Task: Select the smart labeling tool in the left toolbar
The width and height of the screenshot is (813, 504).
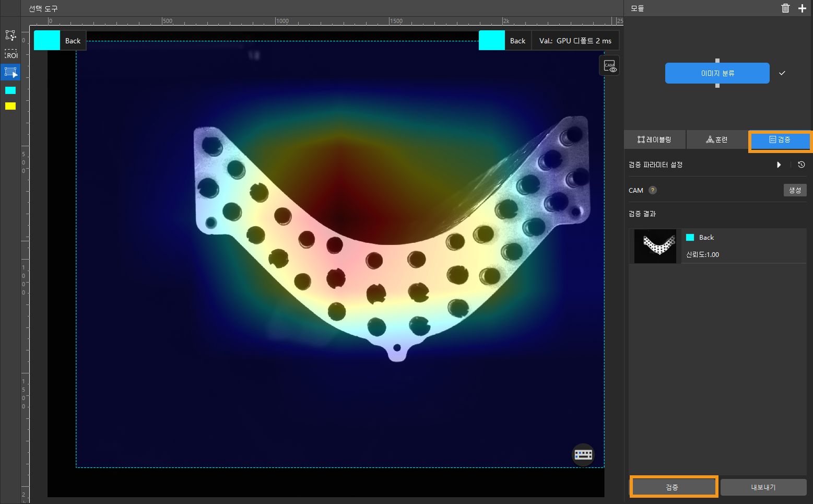Action: point(10,36)
